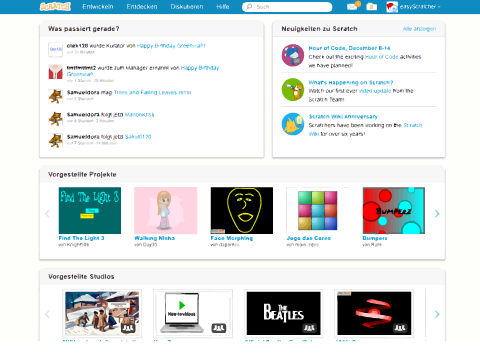Image resolution: width=480 pixels, height=360 pixels.
Task: Open the What's Happening on Scratch? headline
Action: (x=351, y=82)
